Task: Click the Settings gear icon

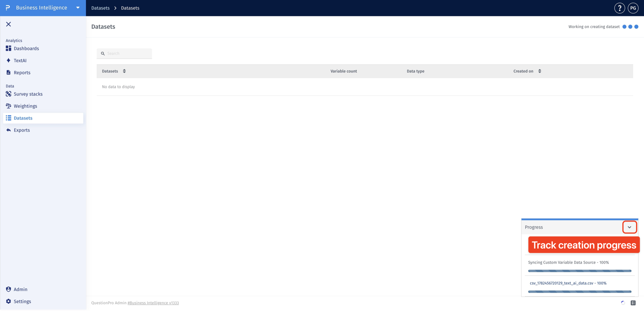Action: pyautogui.click(x=8, y=301)
